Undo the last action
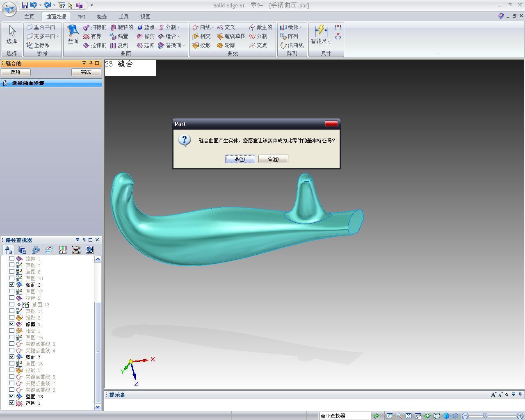Screen dimensions: 525x420 pyautogui.click(x=33, y=5)
